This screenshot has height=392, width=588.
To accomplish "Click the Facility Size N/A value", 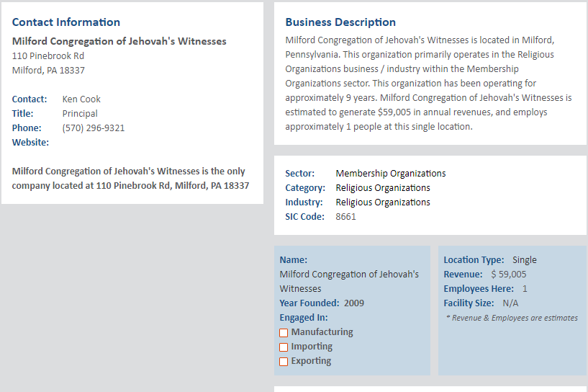I will coord(510,303).
